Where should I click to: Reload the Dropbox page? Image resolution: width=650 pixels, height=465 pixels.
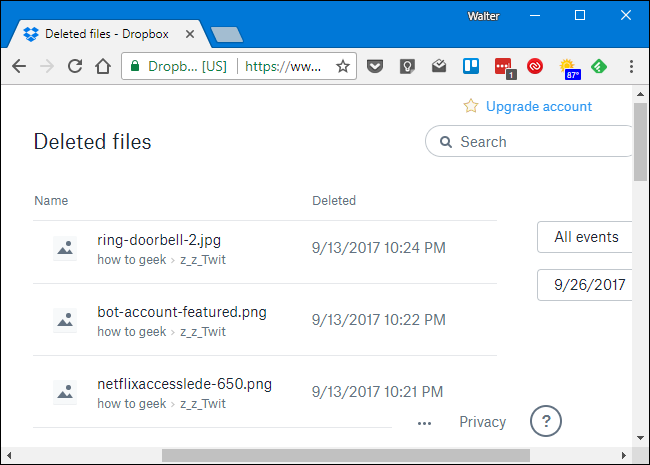(x=74, y=67)
